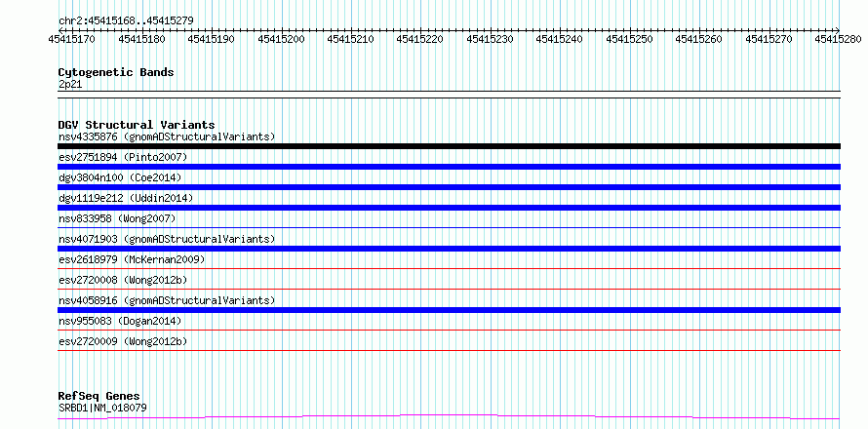Open the nsv833958 (Wong2007) label
868x429 pixels.
click(117, 218)
